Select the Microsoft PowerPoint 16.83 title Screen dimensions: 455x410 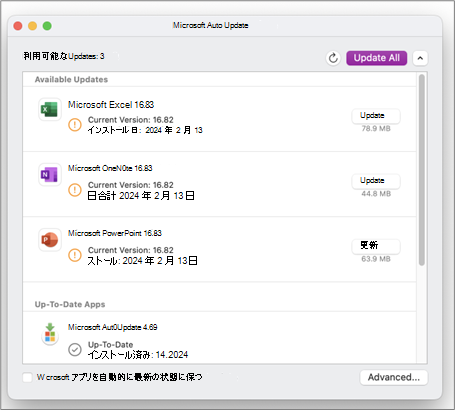(x=115, y=233)
